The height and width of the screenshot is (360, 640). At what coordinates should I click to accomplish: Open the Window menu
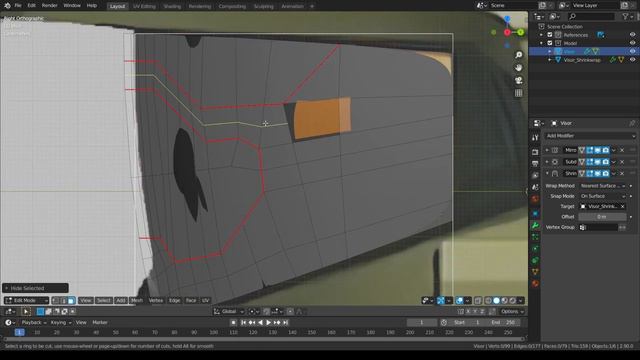point(72,6)
